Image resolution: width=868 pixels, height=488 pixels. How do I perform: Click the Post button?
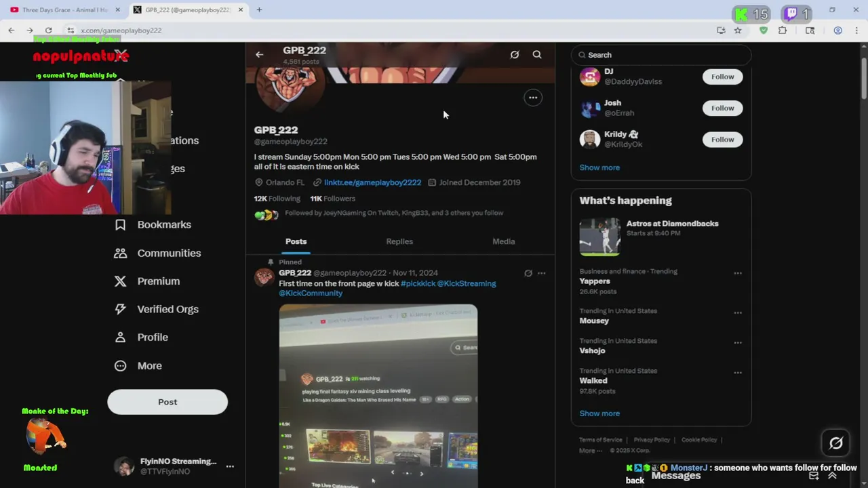click(167, 402)
